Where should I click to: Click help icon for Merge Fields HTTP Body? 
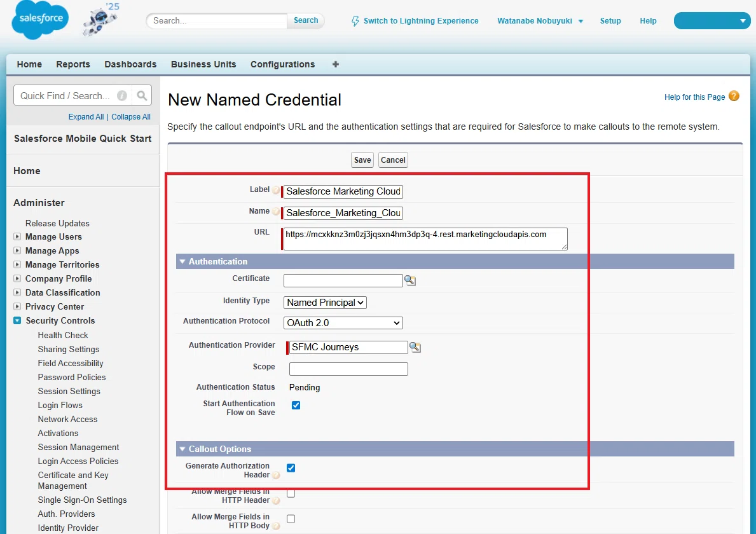pos(276,526)
